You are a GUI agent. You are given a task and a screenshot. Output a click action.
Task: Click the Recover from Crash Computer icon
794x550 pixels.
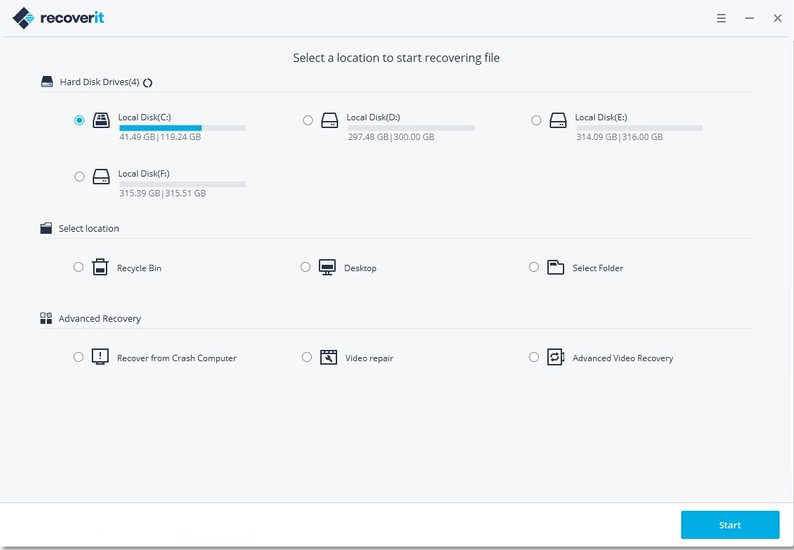pyautogui.click(x=100, y=357)
